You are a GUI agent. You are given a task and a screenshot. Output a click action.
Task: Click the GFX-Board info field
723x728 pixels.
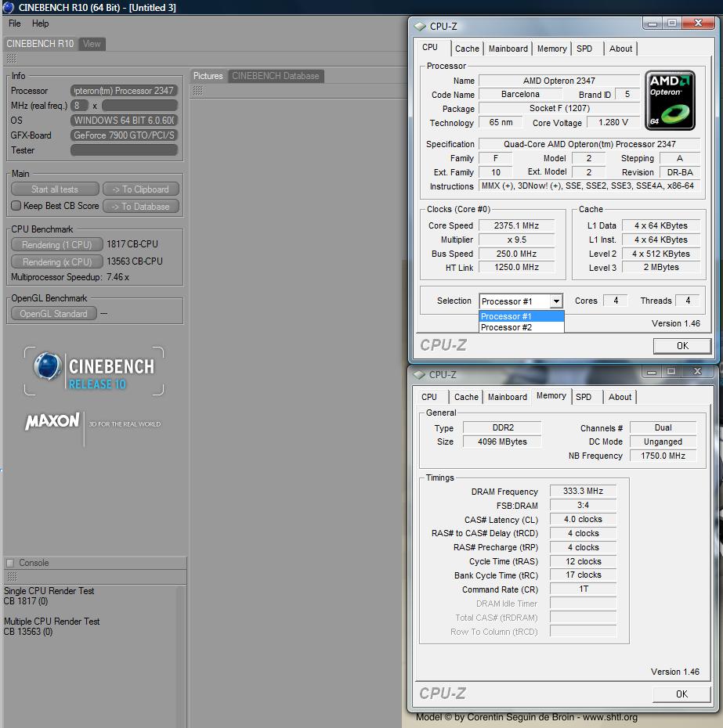tap(124, 135)
